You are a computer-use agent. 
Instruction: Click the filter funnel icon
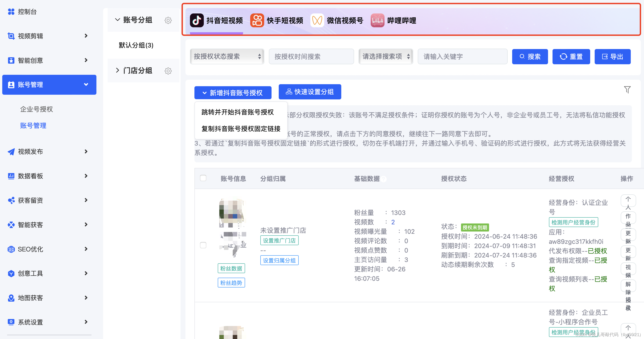(x=627, y=90)
